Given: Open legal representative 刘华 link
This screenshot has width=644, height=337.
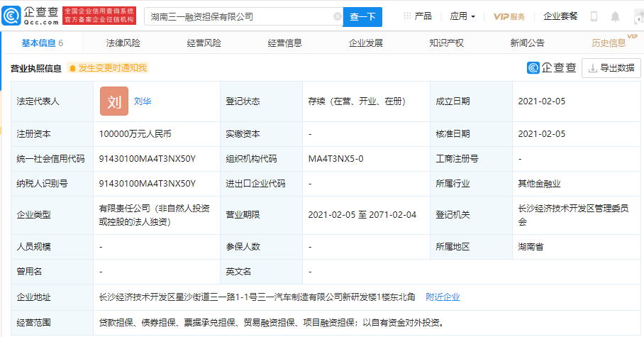Looking at the screenshot, I should (x=143, y=101).
